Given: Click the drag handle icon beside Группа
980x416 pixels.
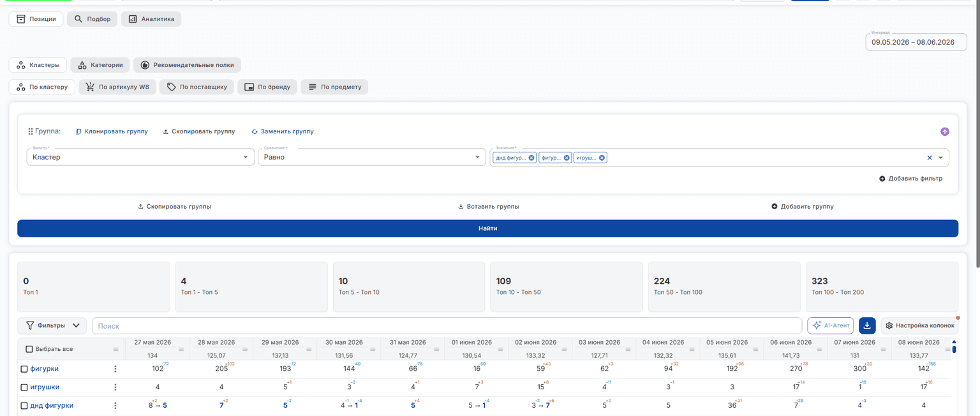Looking at the screenshot, I should click(x=30, y=131).
